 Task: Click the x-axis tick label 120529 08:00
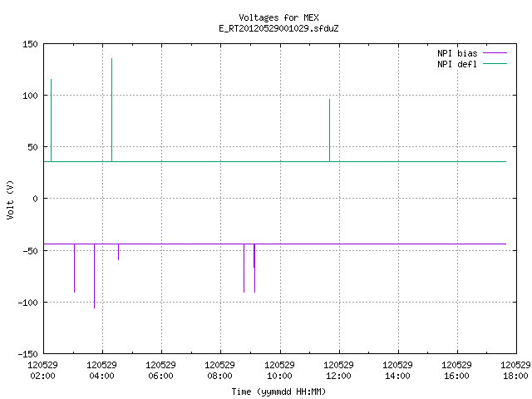click(x=219, y=371)
